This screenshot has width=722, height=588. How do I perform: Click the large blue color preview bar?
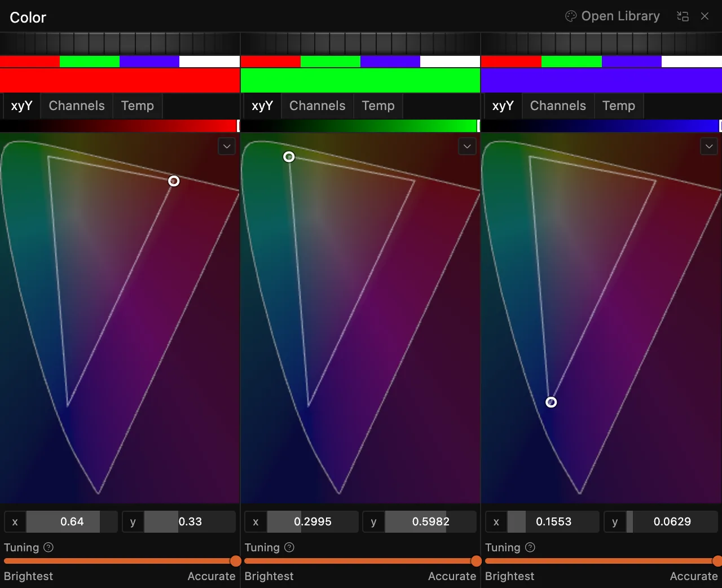[601, 80]
